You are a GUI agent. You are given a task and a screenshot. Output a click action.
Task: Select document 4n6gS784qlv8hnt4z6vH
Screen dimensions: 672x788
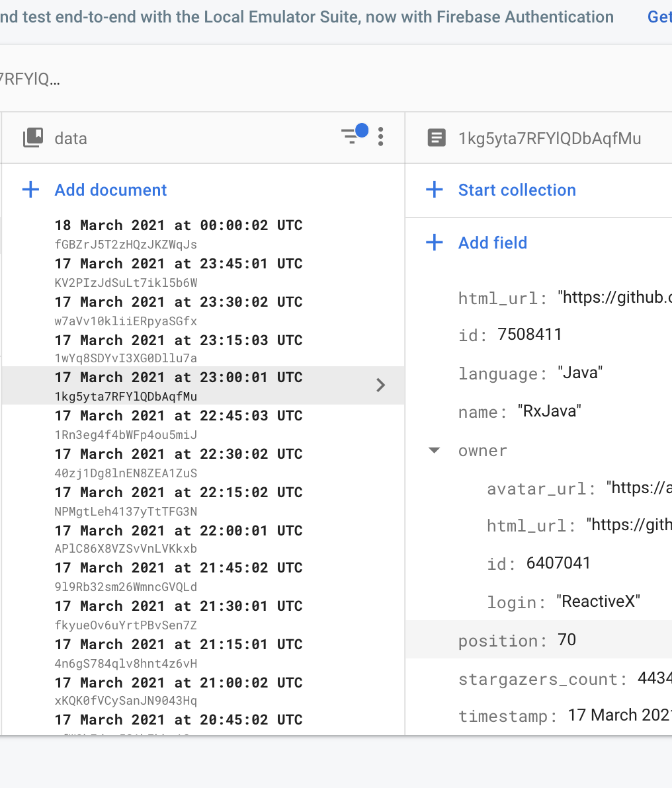pyautogui.click(x=126, y=663)
